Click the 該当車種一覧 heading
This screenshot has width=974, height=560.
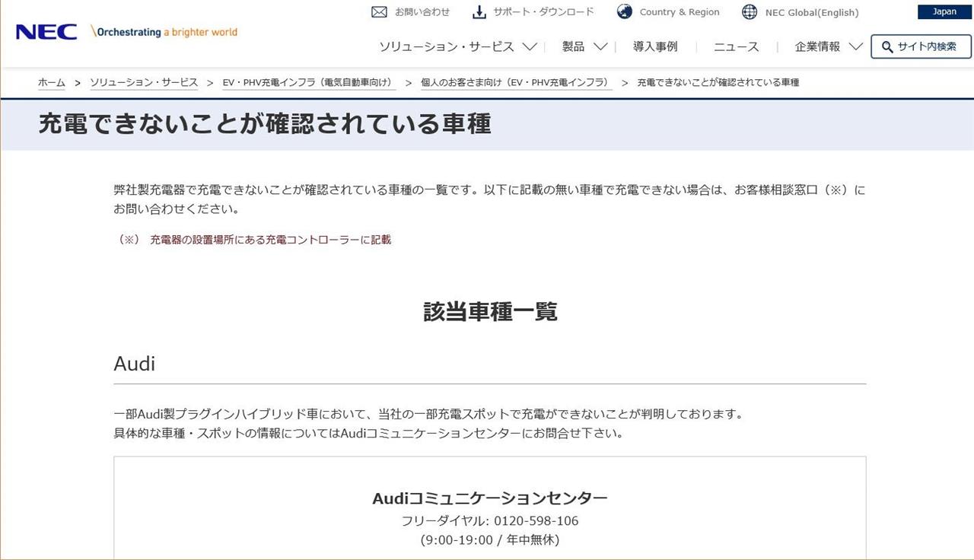pyautogui.click(x=490, y=311)
